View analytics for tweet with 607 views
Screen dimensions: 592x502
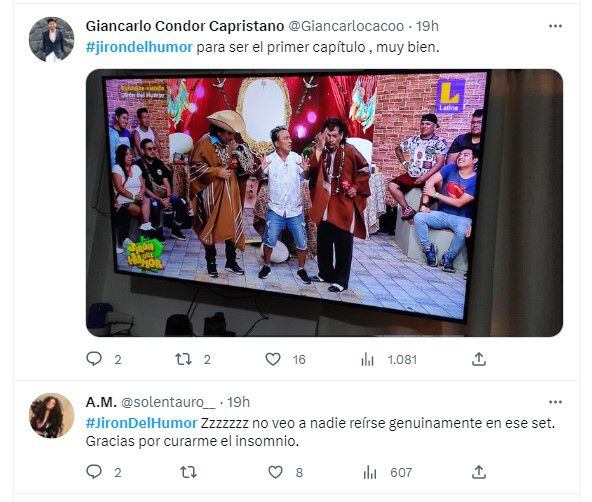click(369, 472)
